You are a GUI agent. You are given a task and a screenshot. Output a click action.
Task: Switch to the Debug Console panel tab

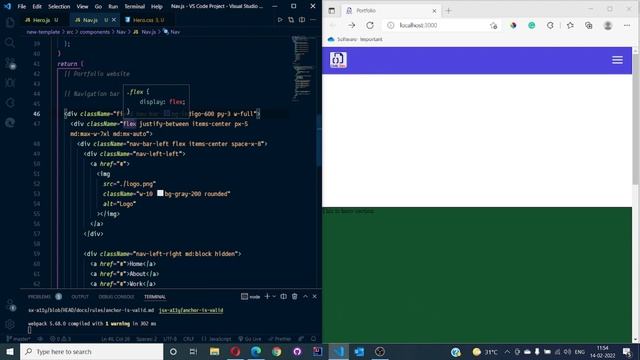point(116,297)
